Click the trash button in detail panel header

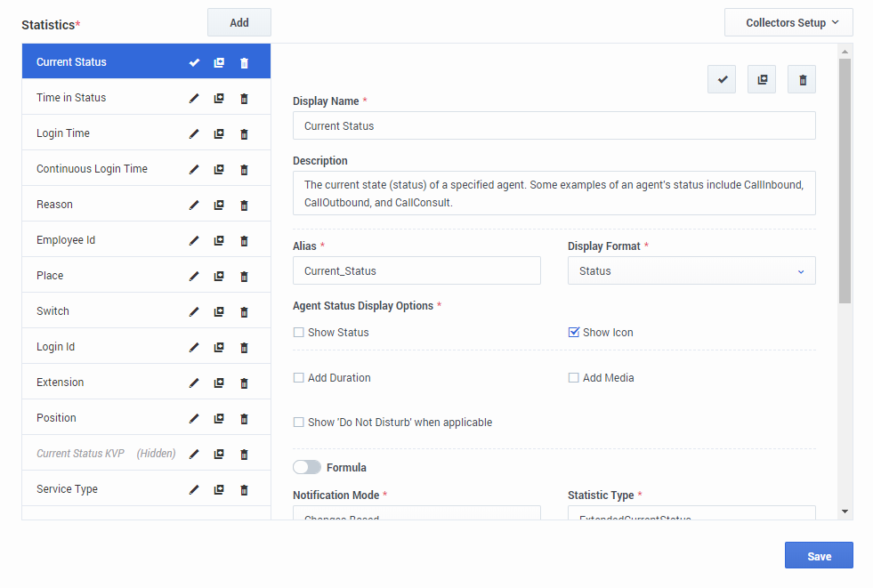pyautogui.click(x=802, y=79)
